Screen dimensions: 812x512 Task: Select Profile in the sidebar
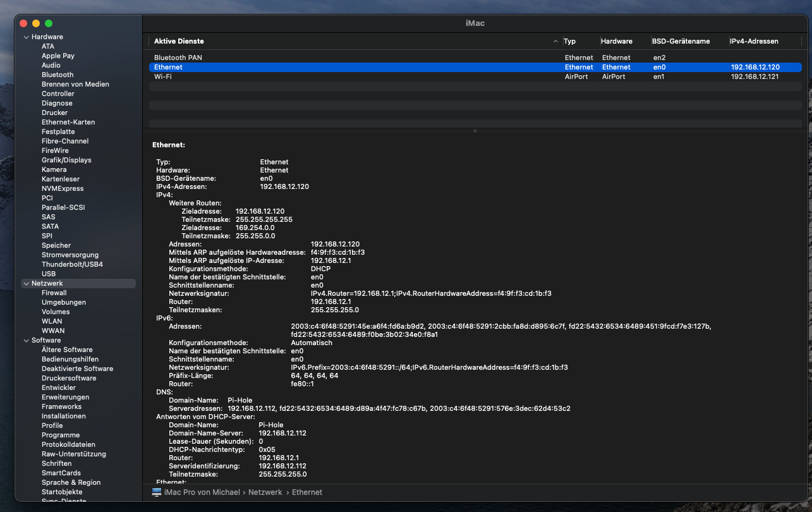point(52,425)
